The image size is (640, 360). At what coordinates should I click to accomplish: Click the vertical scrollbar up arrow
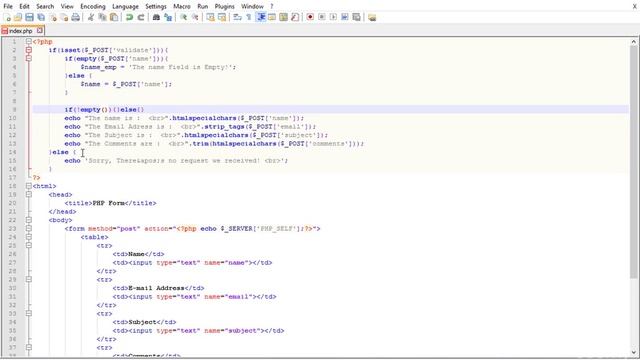coord(633,42)
